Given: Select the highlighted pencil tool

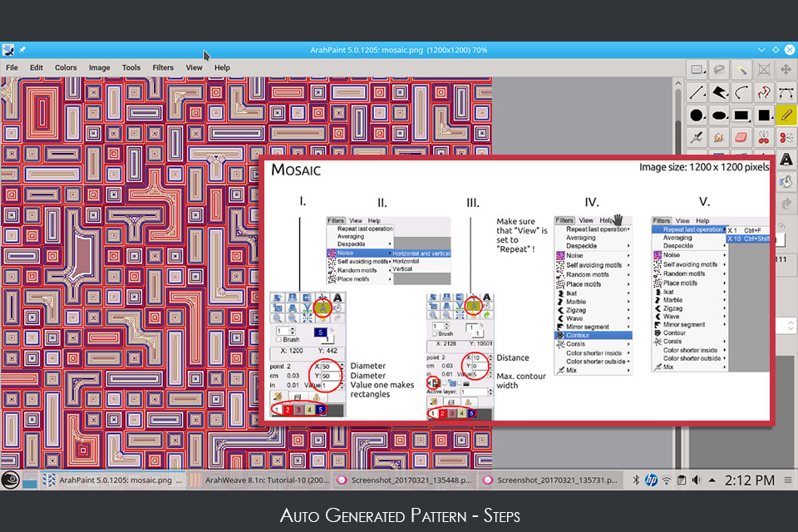Looking at the screenshot, I should tap(786, 115).
